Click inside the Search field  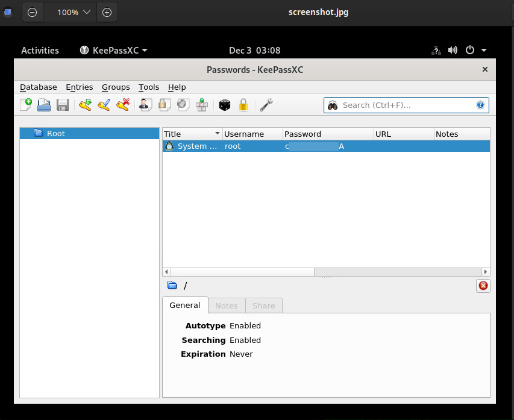407,105
